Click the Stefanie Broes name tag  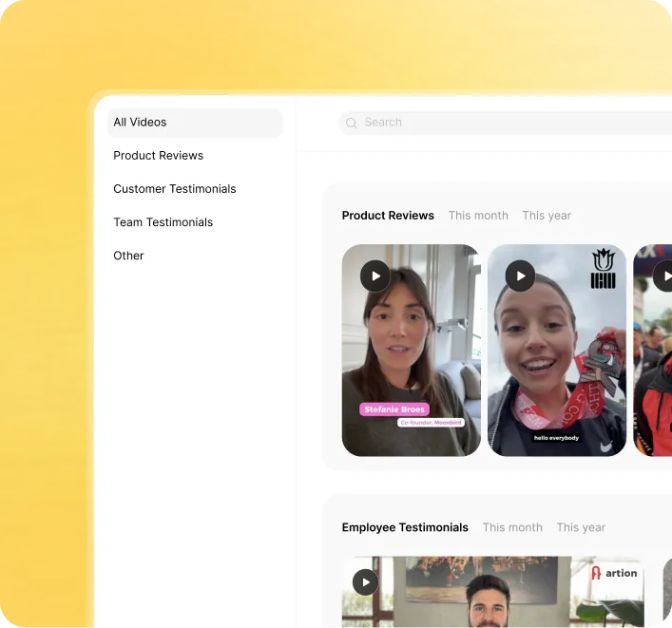click(394, 409)
